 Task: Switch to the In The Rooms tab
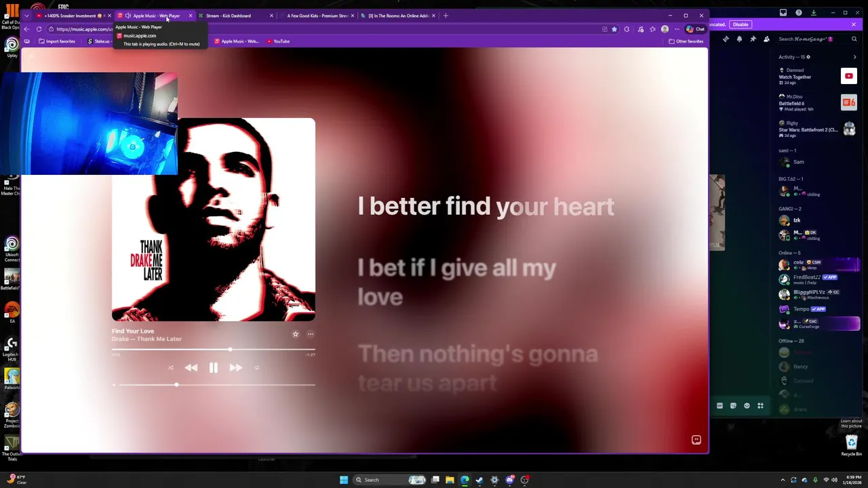399,16
